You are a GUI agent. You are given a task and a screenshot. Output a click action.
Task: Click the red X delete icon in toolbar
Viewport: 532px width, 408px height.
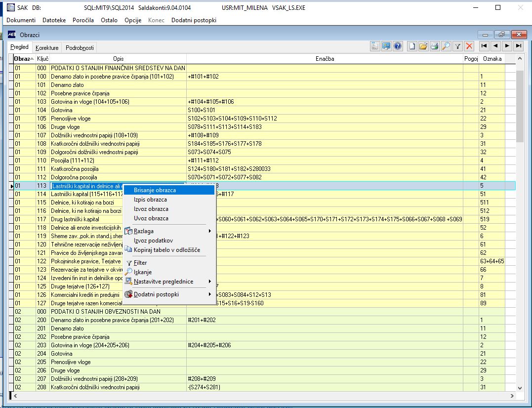469,46
